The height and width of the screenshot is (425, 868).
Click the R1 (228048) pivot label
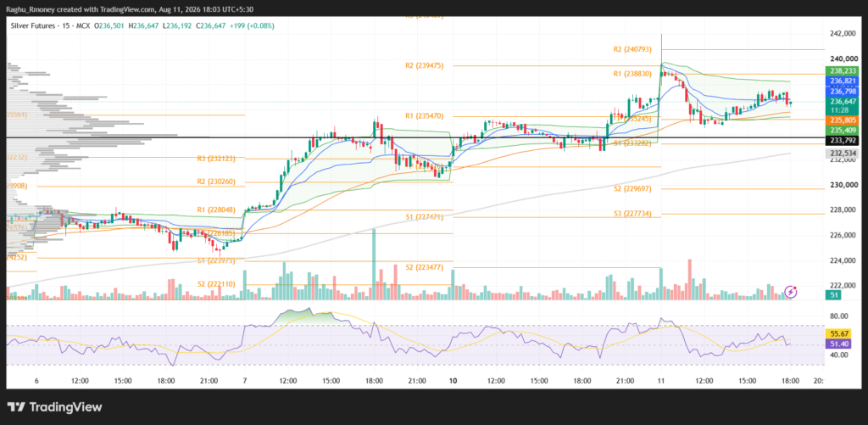point(217,210)
